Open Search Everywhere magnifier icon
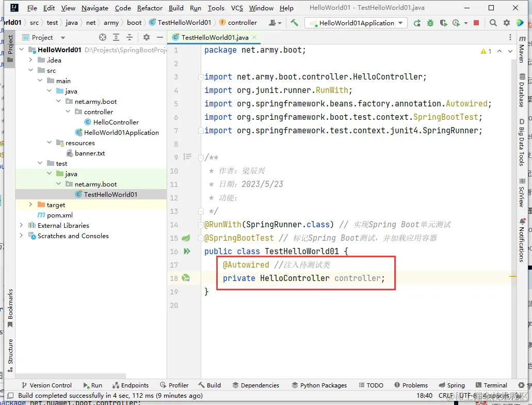This screenshot has width=532, height=405. 493,23
